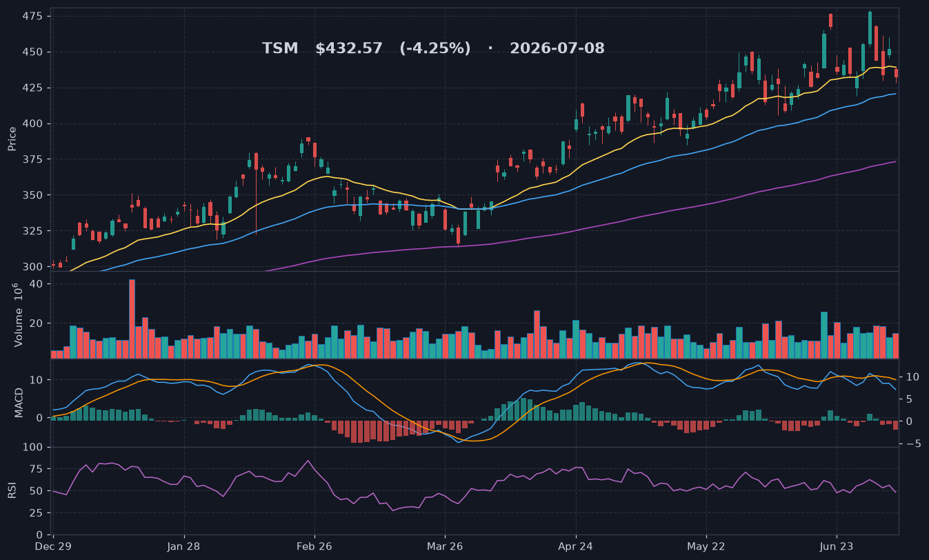
Task: Click the tallest red volume bar
Action: pos(132,319)
